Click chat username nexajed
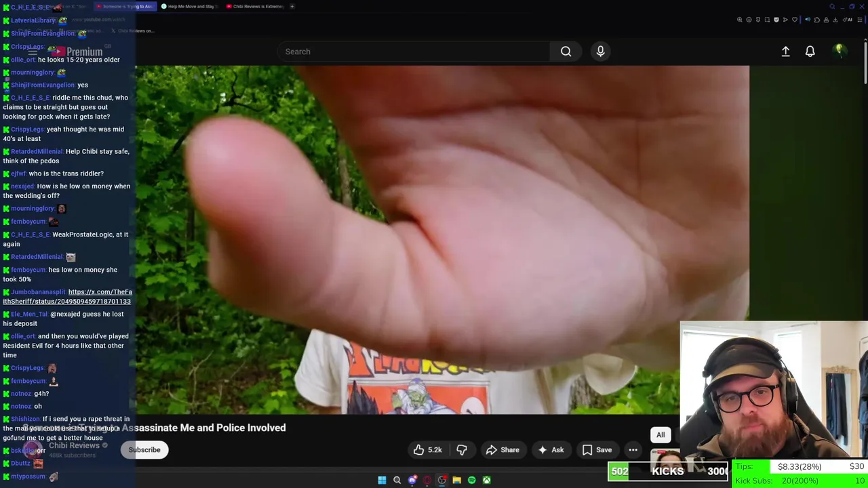Image resolution: width=868 pixels, height=488 pixels. 22,186
